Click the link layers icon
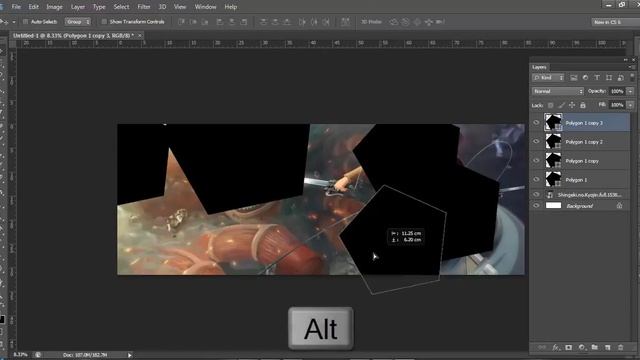This screenshot has width=640, height=360. coord(542,347)
